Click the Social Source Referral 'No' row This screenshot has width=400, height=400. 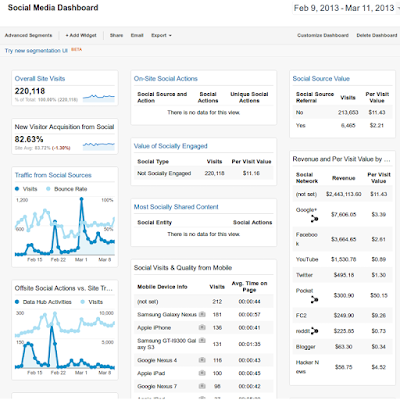(342, 113)
